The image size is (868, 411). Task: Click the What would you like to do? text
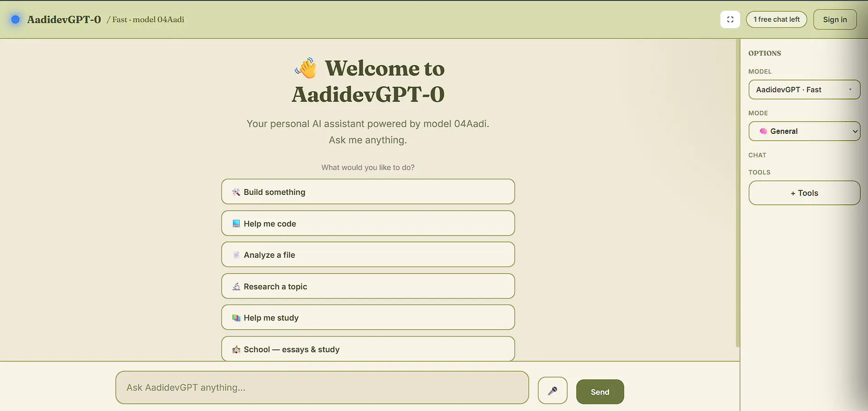point(368,167)
